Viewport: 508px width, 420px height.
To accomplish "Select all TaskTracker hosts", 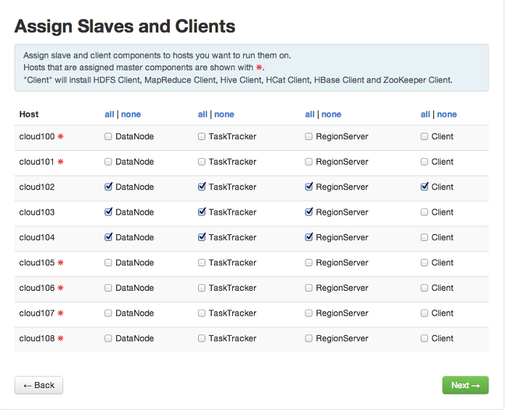I will (202, 115).
